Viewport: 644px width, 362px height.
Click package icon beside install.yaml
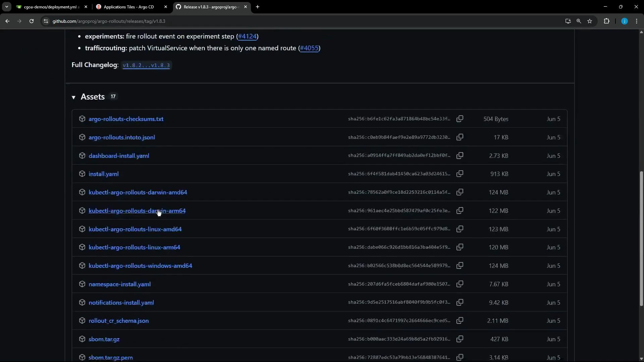point(82,174)
